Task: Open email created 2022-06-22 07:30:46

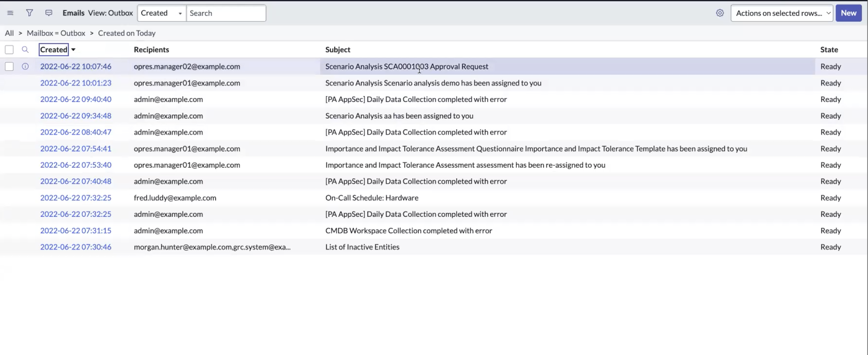Action: [76, 247]
